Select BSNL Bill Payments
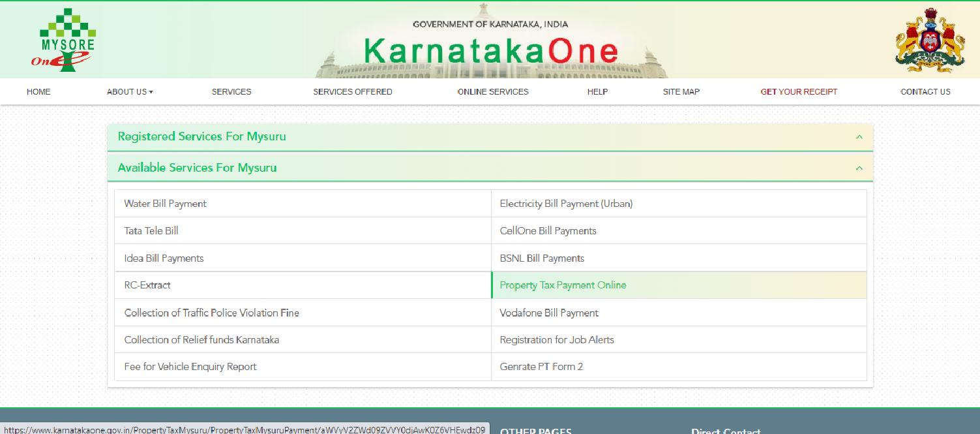This screenshot has width=980, height=434. point(542,258)
